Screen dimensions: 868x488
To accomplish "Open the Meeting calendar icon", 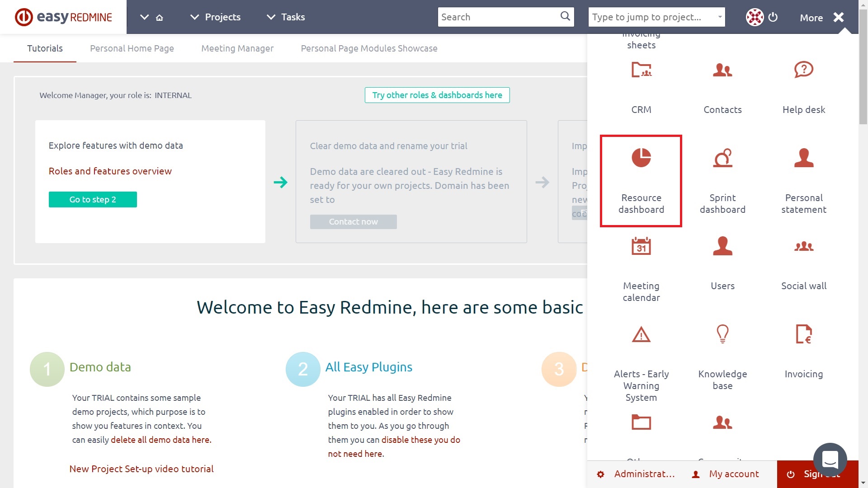I will pos(641,246).
